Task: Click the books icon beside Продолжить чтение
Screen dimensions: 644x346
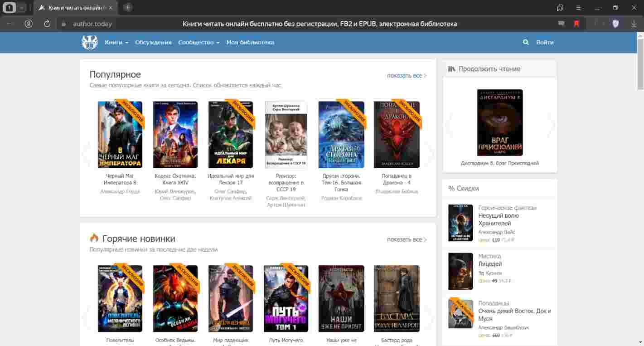Action: [451, 69]
